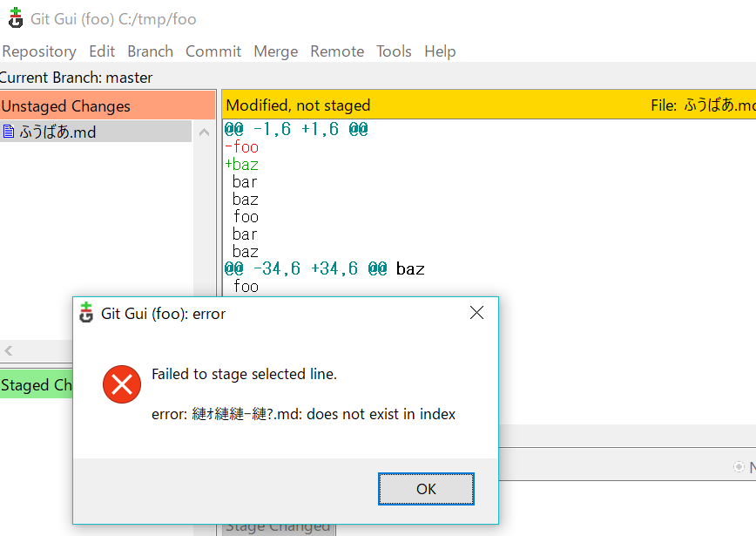Click the 'Git Gui (foo): error' dialog title
The width and height of the screenshot is (756, 536).
click(x=163, y=314)
